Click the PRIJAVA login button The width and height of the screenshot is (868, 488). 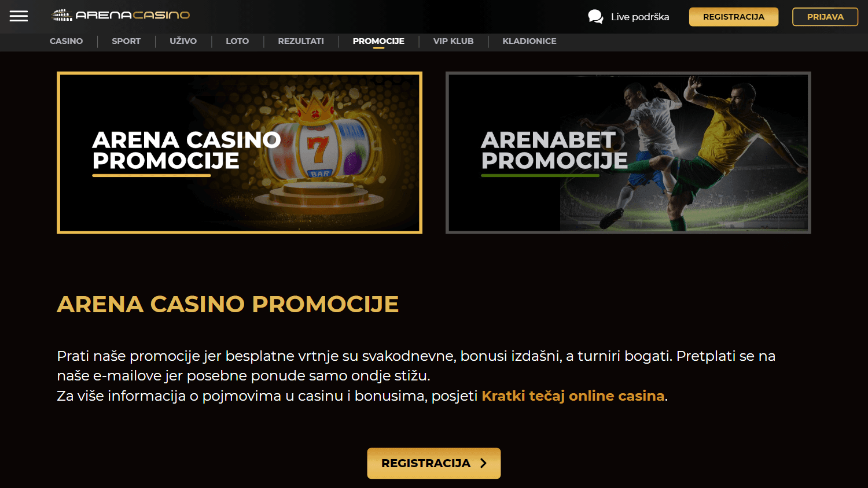[825, 17]
